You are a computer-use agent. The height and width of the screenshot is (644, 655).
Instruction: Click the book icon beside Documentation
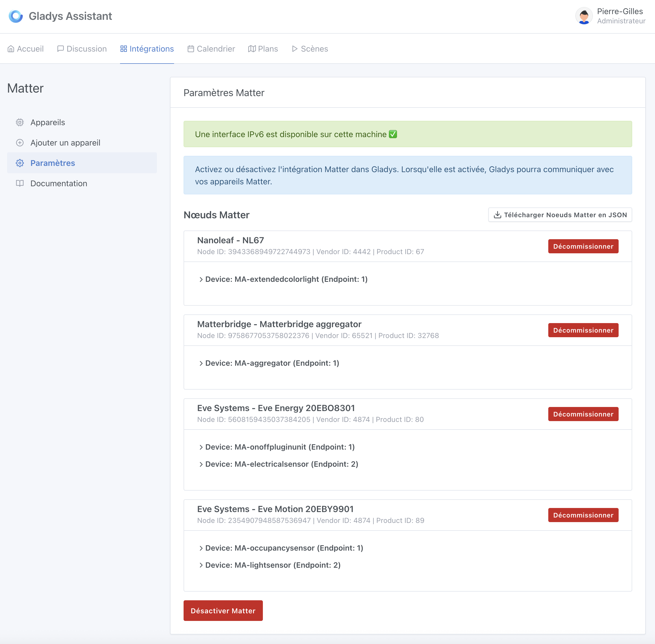pos(20,183)
